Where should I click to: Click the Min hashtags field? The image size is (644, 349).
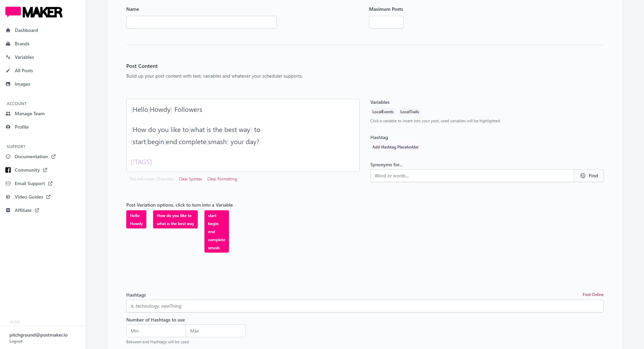tap(156, 331)
